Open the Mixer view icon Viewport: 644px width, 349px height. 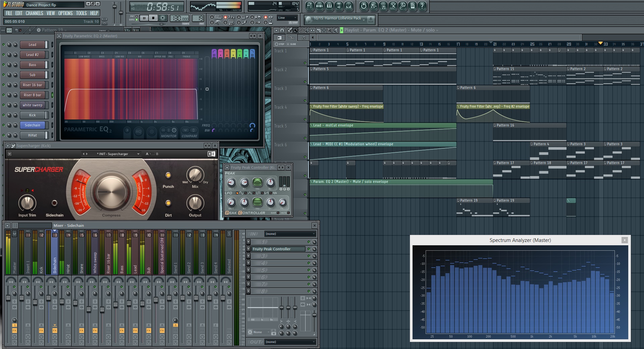point(348,6)
